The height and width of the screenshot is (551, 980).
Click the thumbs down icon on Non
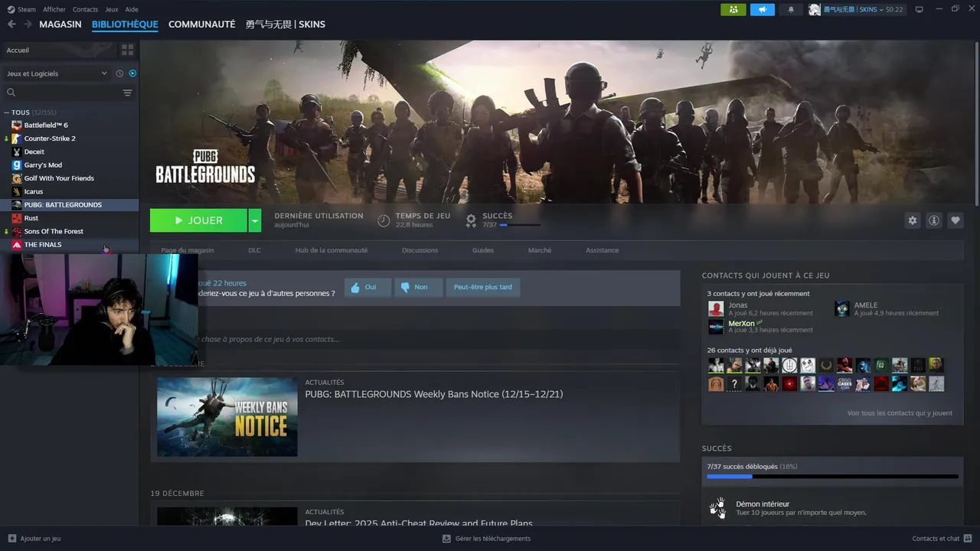(x=405, y=288)
